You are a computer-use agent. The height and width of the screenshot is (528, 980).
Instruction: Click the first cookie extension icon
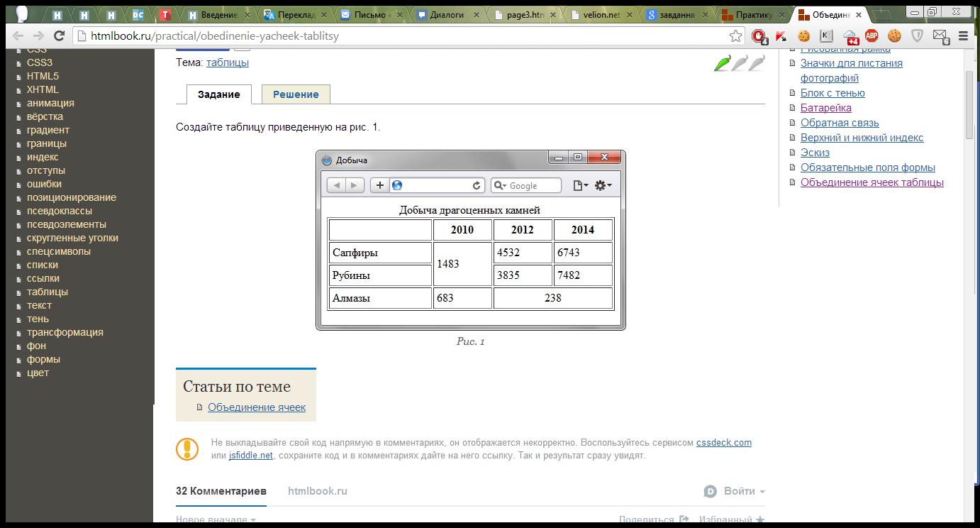click(x=803, y=35)
